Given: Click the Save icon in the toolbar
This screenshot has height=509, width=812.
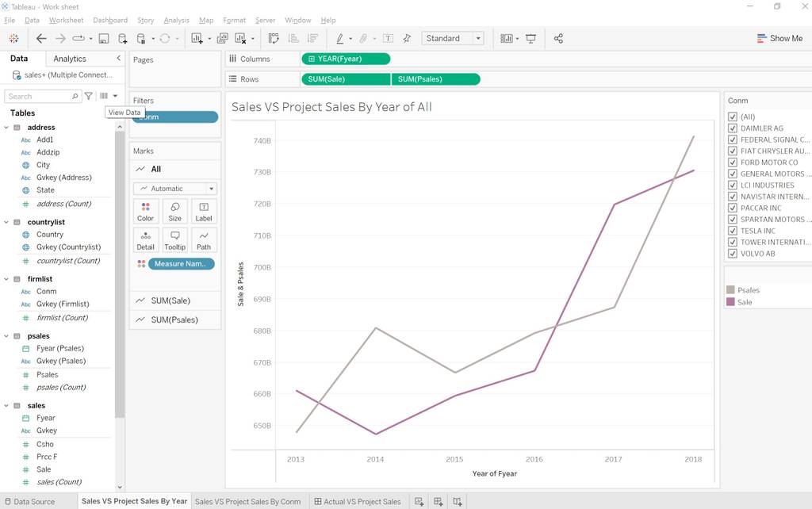Looking at the screenshot, I should point(104,38).
